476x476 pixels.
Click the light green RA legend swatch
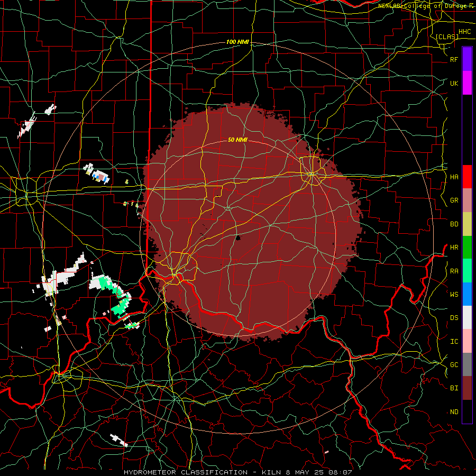click(467, 271)
